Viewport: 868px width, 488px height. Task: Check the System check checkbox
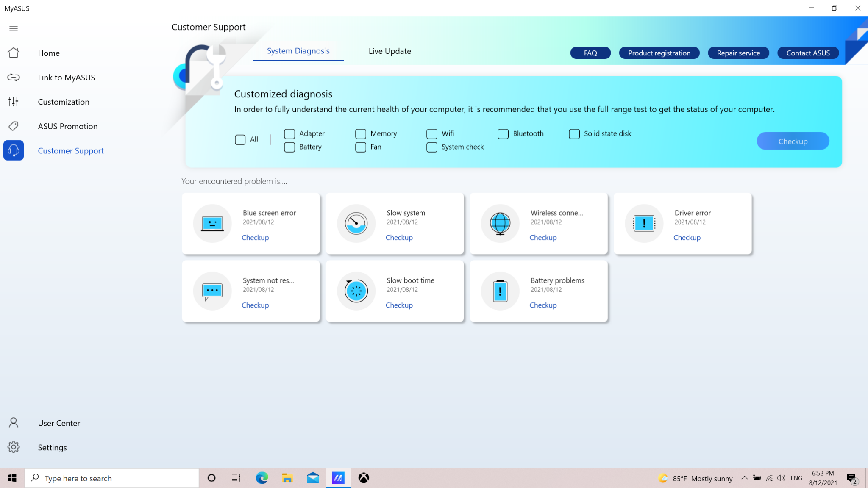432,147
